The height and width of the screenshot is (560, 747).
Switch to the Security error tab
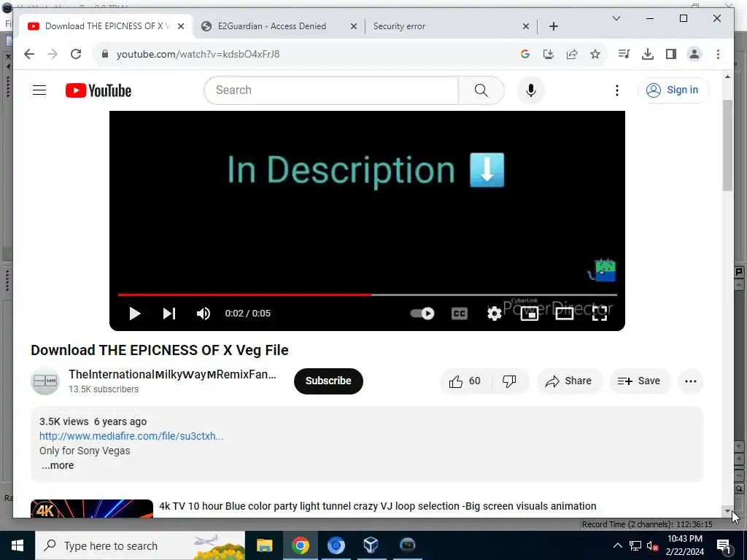click(x=399, y=26)
